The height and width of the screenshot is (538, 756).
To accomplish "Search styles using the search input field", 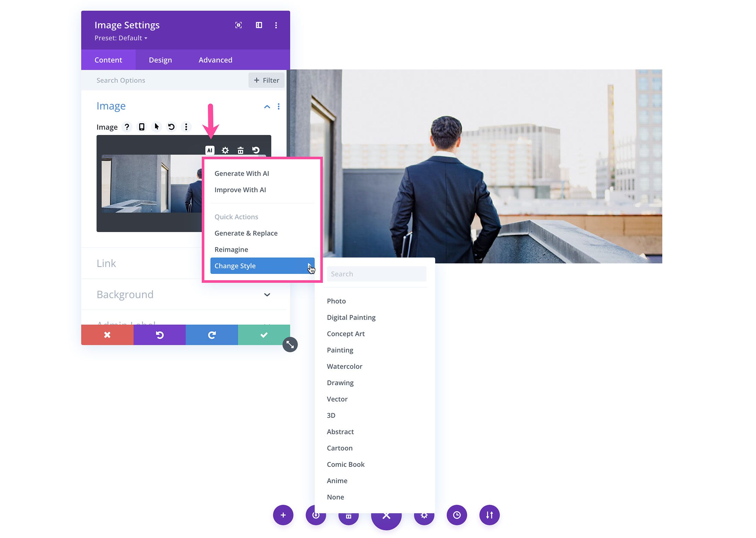I will tap(377, 273).
